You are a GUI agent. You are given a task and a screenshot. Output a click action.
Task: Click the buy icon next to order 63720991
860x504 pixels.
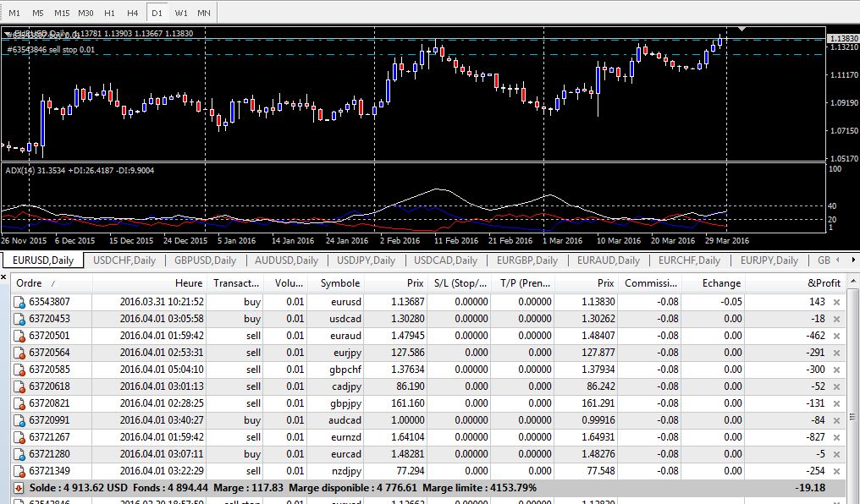pyautogui.click(x=19, y=419)
